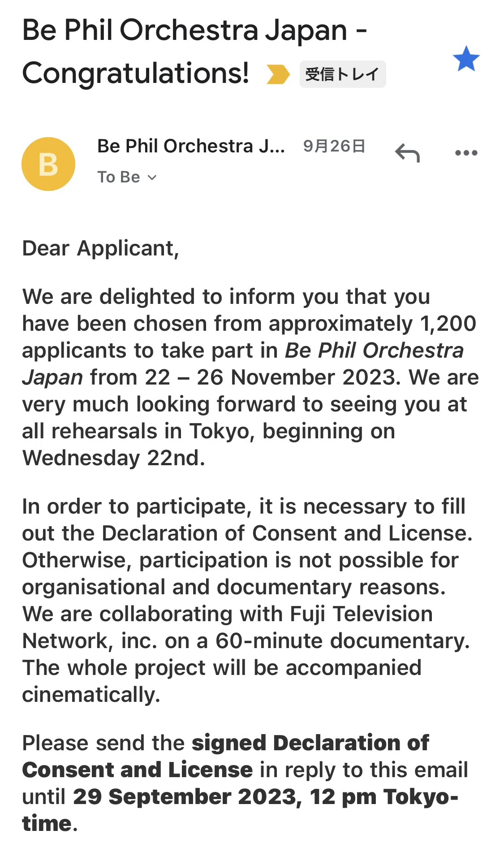Reply using the curved arrow icon

coord(407,153)
